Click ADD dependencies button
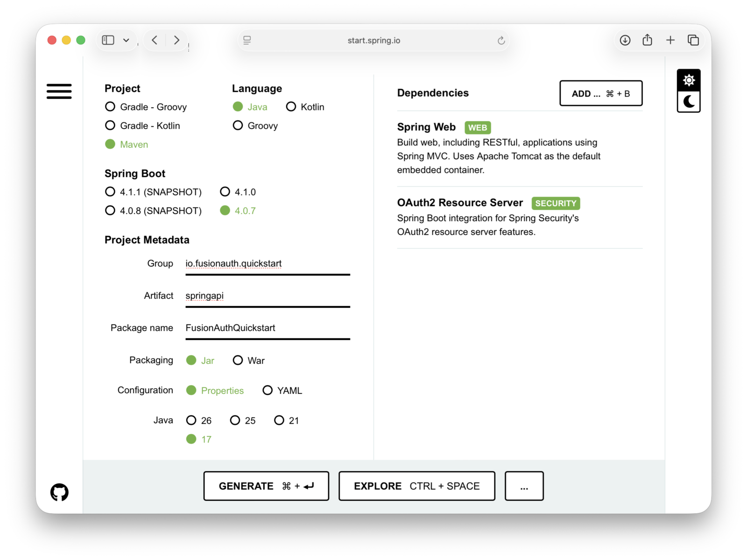The width and height of the screenshot is (747, 560). pyautogui.click(x=601, y=93)
